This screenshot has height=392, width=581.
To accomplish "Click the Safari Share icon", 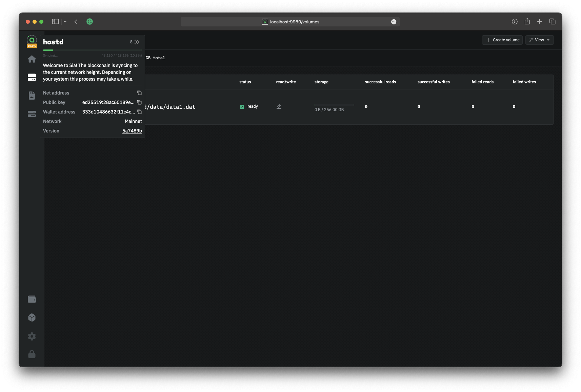I will coord(527,22).
